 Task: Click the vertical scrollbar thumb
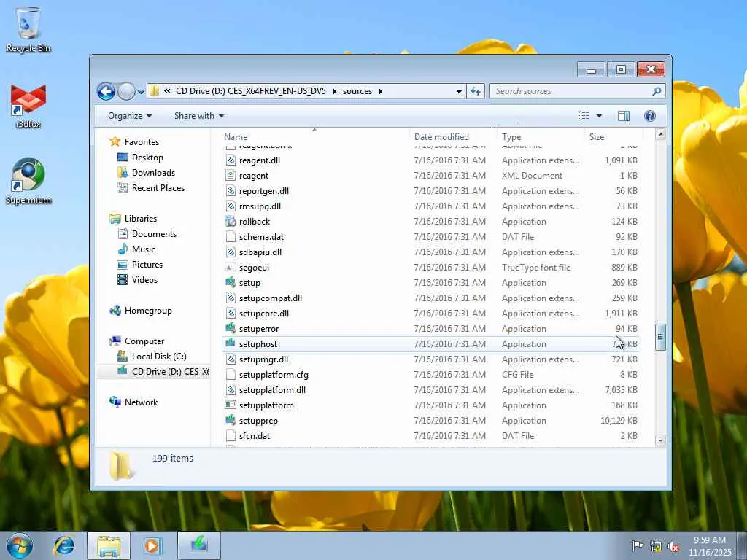tap(660, 337)
